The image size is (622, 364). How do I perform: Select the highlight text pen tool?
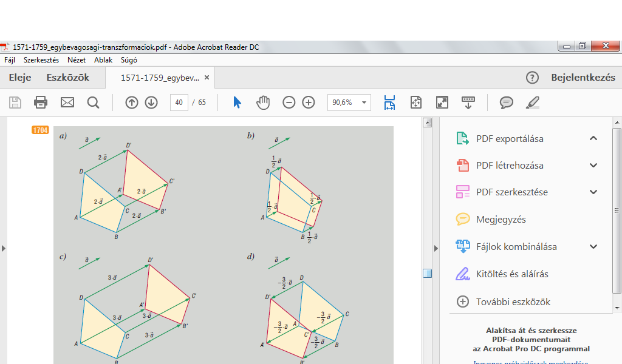(x=532, y=103)
